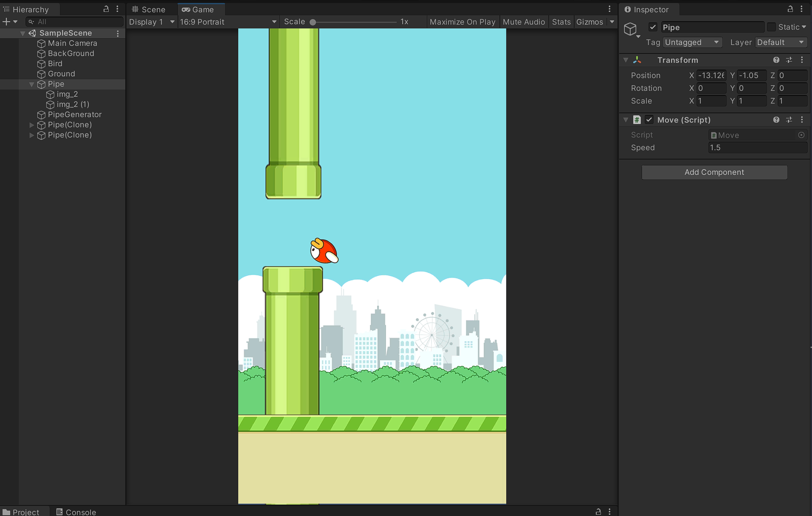Open the 16:9 Portrait aspect dropdown
The height and width of the screenshot is (516, 812).
coord(228,22)
